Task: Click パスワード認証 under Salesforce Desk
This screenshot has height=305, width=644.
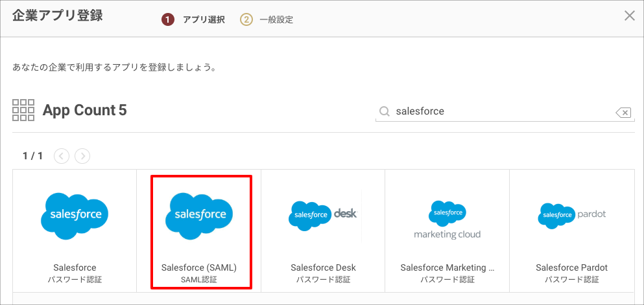Action: point(323,280)
